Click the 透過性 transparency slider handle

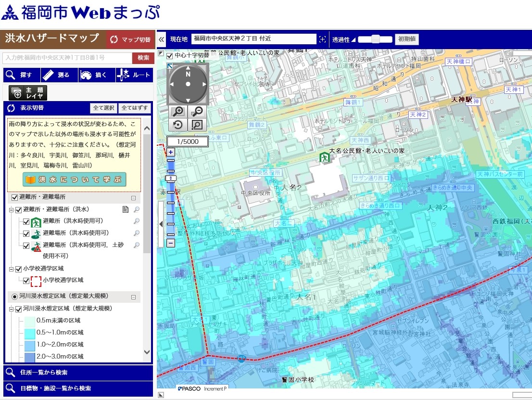pyautogui.click(x=376, y=39)
